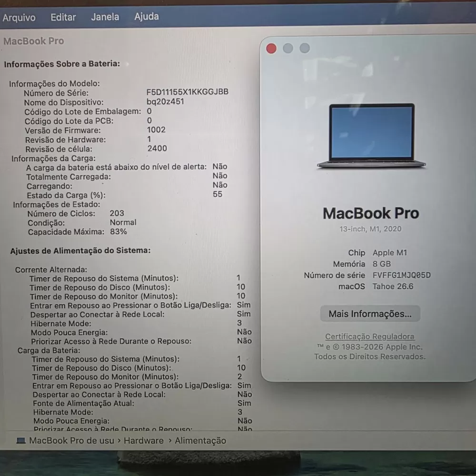Click 'Ajustes de Alimentação do Sistema:' heading
476x476 pixels.
coord(80,251)
